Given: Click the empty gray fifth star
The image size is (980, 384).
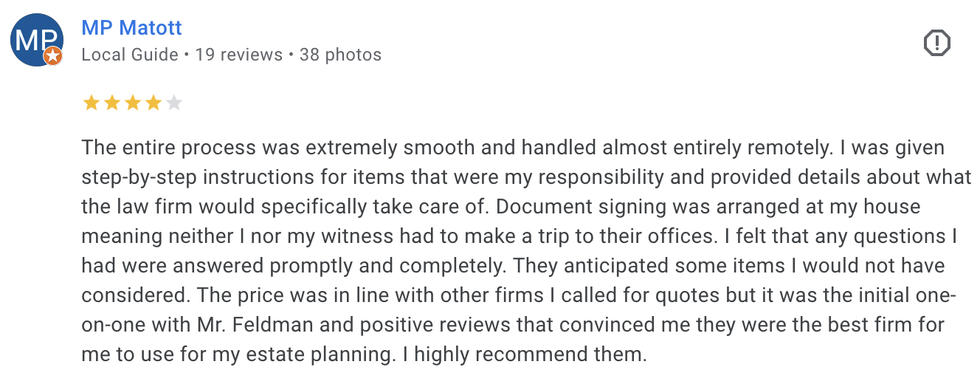Looking at the screenshot, I should point(173,103).
